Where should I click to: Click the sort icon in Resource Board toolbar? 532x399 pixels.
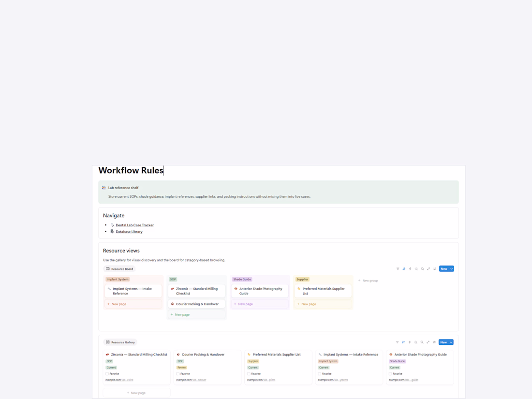404,269
